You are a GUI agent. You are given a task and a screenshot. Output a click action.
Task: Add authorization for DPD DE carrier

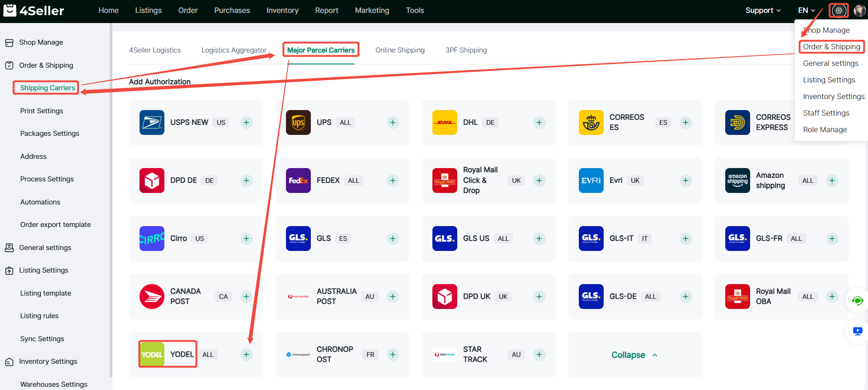[x=246, y=180]
